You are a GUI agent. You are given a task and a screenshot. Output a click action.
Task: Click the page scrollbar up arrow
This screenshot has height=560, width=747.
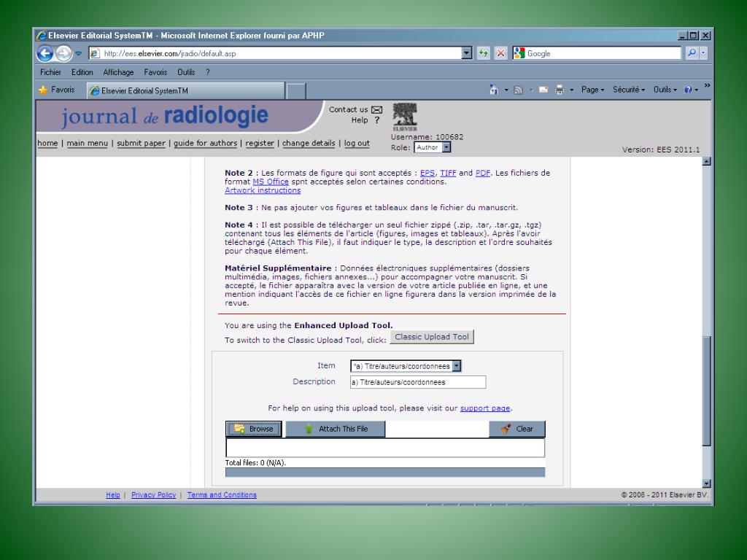[706, 161]
